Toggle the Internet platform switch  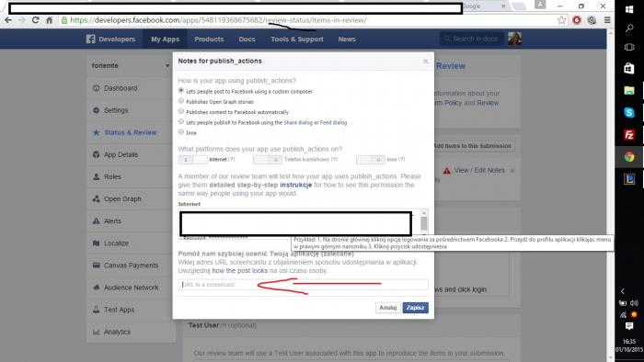point(192,160)
